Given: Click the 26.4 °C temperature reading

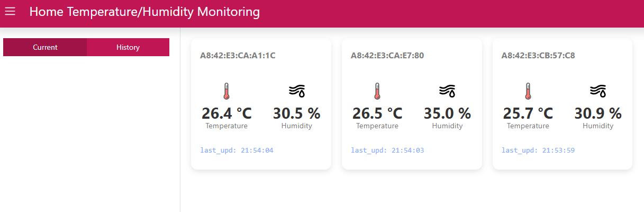Looking at the screenshot, I should coord(226,113).
